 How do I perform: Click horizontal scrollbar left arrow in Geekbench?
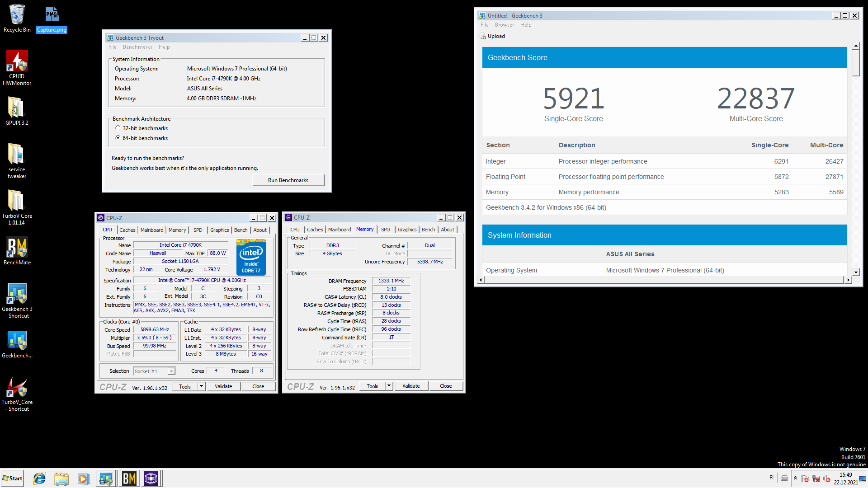coord(481,280)
